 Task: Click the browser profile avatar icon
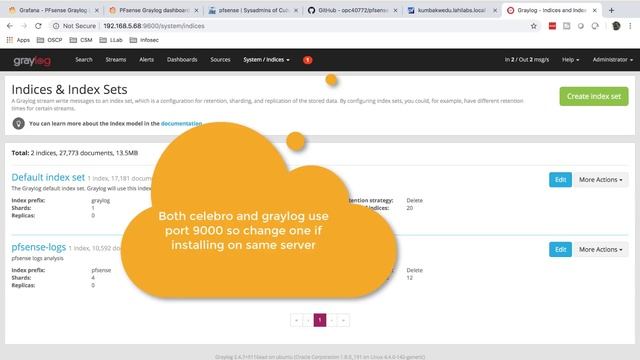616,26
